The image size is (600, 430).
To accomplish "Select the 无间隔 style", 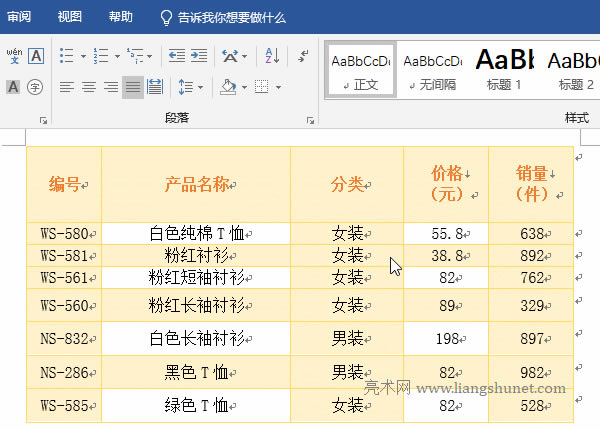I will (x=432, y=69).
